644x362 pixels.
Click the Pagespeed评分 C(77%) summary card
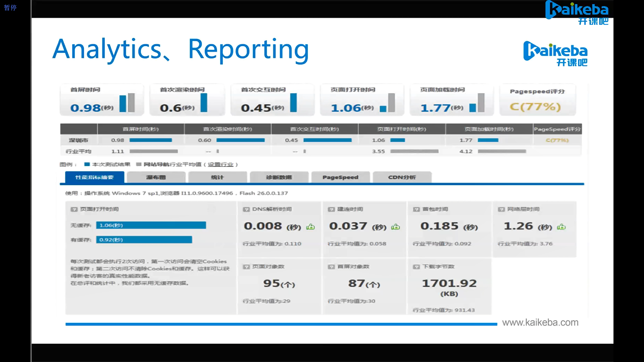(x=537, y=100)
